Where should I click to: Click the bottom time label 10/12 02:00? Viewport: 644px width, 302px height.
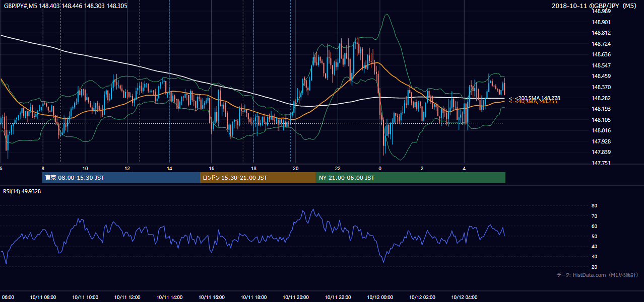click(422, 297)
